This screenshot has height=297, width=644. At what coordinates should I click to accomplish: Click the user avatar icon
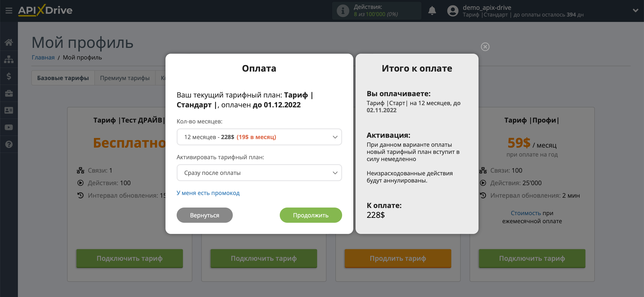pyautogui.click(x=453, y=11)
